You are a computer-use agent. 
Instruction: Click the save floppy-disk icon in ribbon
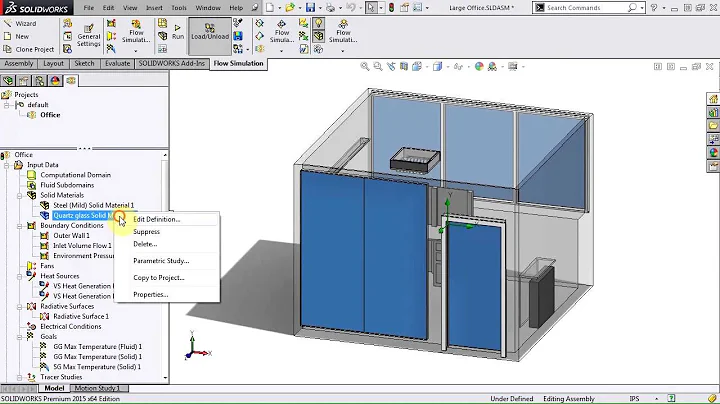pyautogui.click(x=238, y=36)
